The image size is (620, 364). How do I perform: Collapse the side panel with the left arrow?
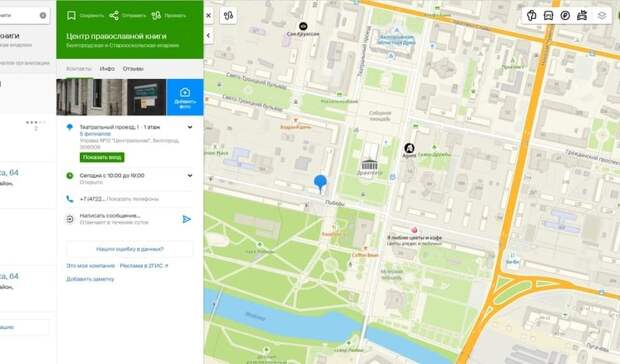click(x=208, y=35)
